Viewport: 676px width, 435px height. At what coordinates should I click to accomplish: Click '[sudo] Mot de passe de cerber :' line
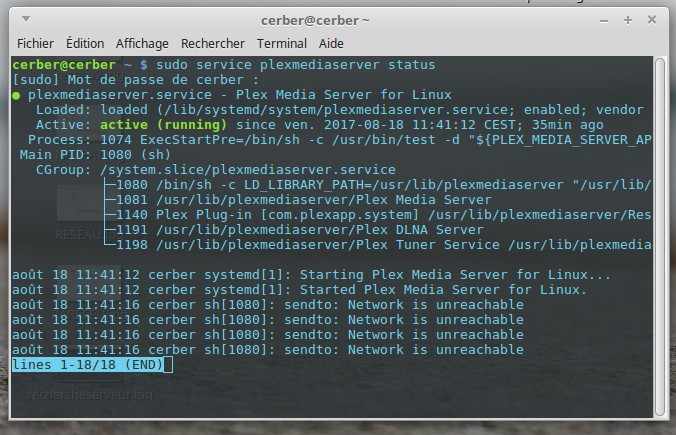(135, 80)
